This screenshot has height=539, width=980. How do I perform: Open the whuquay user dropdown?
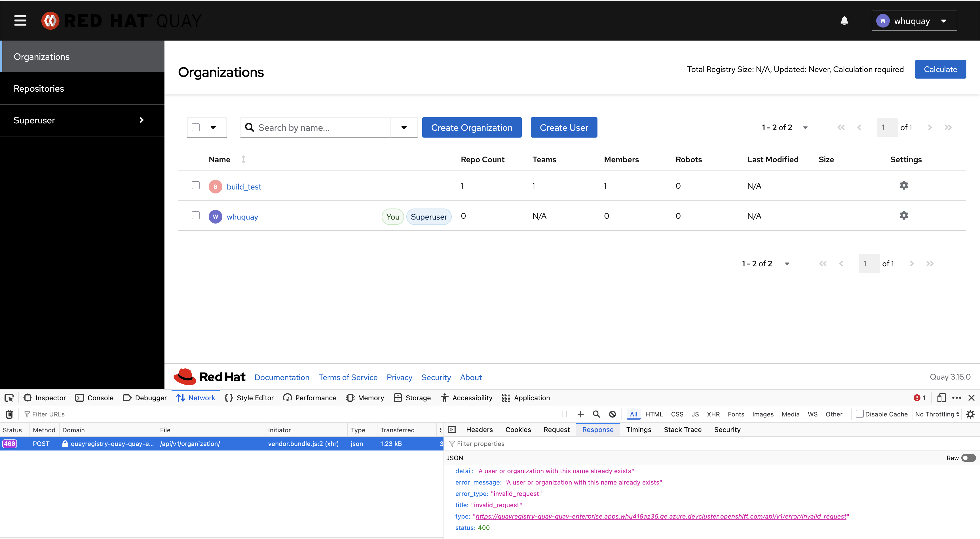[914, 21]
